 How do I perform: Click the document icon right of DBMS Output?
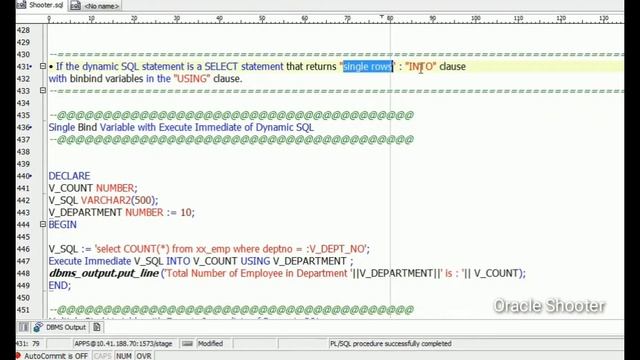coord(97,327)
